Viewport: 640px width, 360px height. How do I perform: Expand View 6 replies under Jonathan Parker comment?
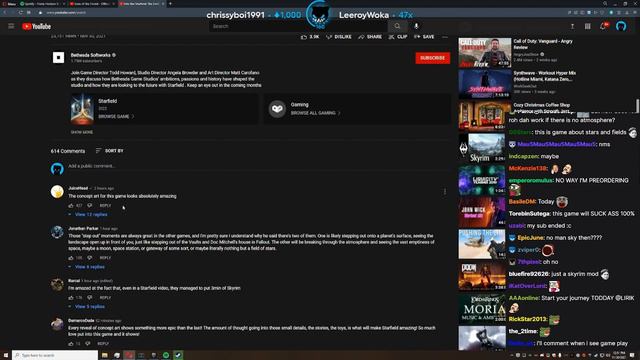(x=87, y=267)
